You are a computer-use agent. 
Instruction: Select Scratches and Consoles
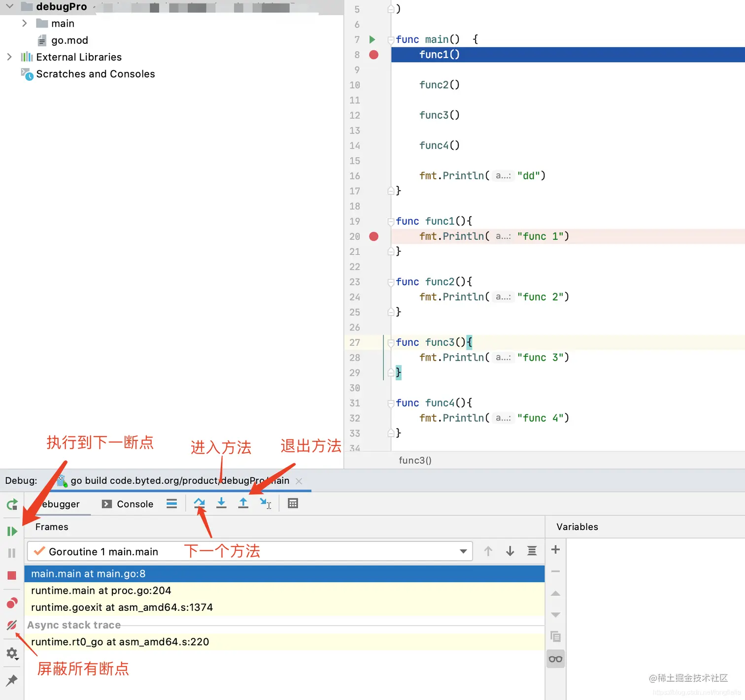[x=96, y=74]
